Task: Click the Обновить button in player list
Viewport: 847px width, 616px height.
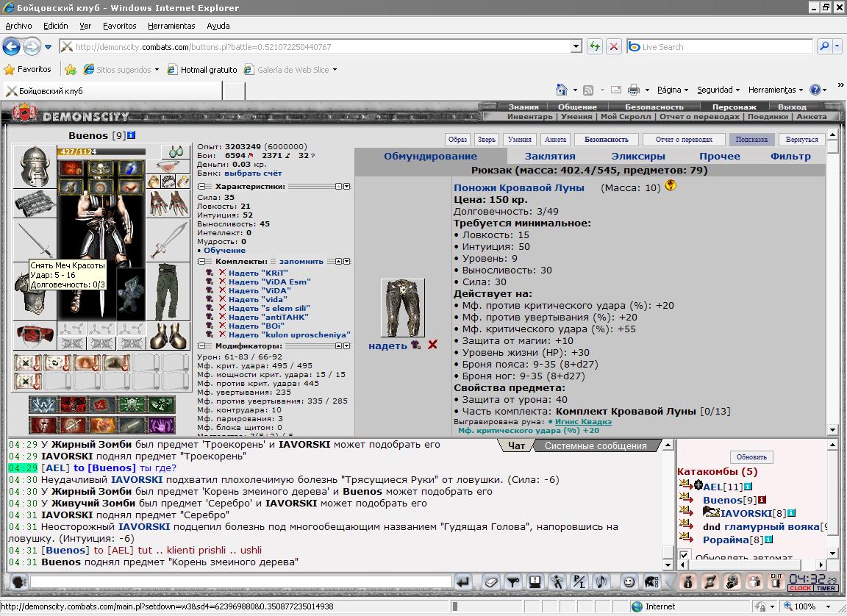Action: pos(751,456)
